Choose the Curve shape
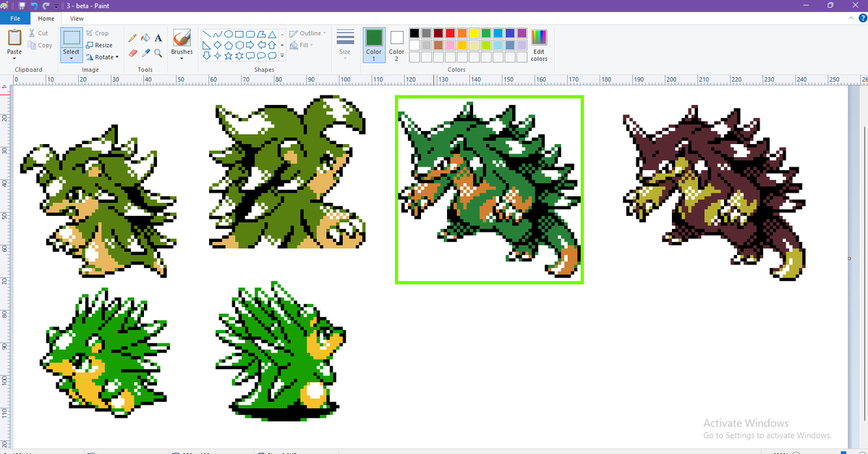 (217, 34)
